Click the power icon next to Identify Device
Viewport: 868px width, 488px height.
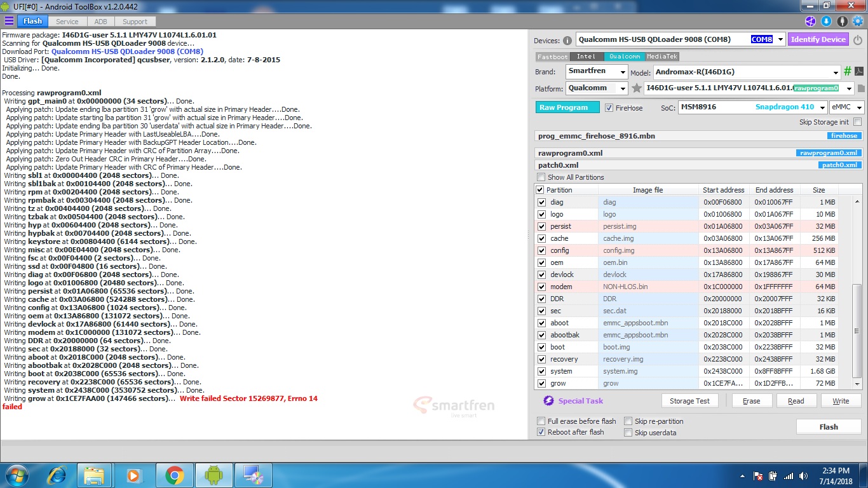pyautogui.click(x=858, y=39)
